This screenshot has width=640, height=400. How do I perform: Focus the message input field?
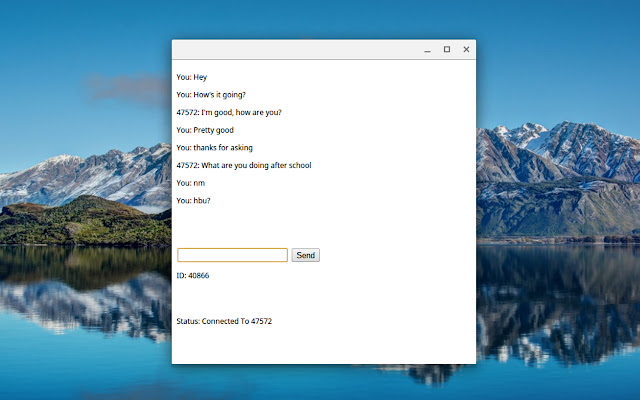click(232, 255)
